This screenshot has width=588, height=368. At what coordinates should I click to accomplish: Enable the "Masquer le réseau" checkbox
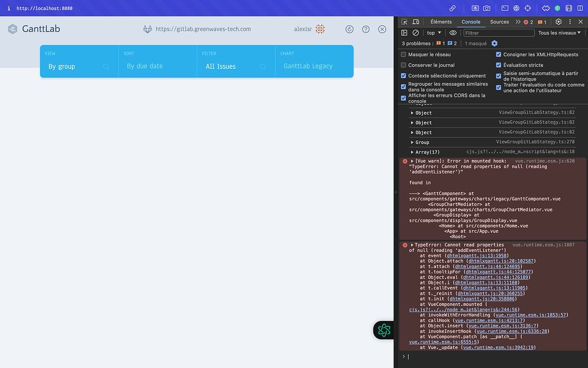pos(404,55)
